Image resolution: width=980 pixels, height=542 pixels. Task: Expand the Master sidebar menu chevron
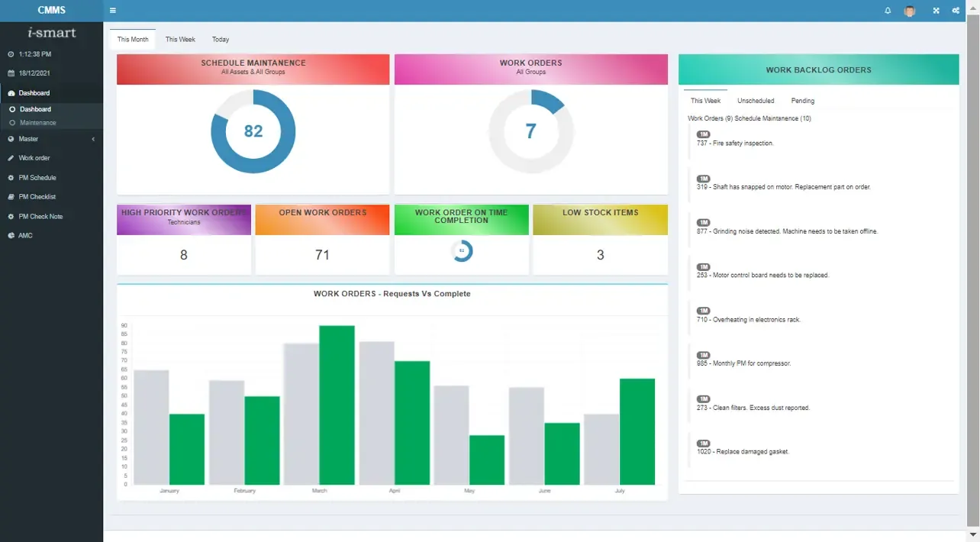point(93,139)
